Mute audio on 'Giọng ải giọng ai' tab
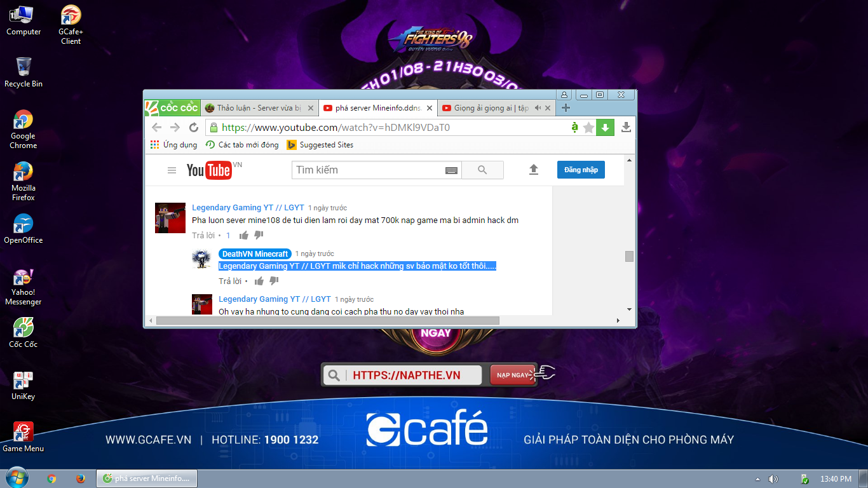The height and width of the screenshot is (488, 868). pos(538,108)
